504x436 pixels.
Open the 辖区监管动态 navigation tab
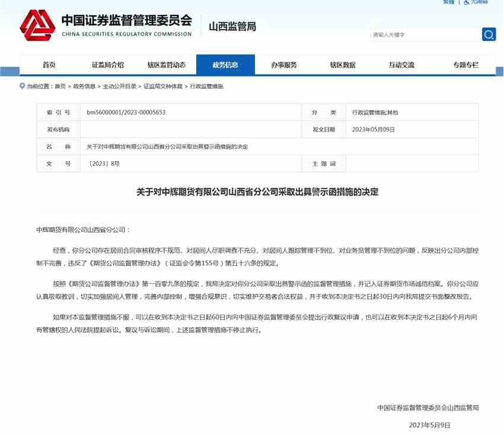click(167, 65)
